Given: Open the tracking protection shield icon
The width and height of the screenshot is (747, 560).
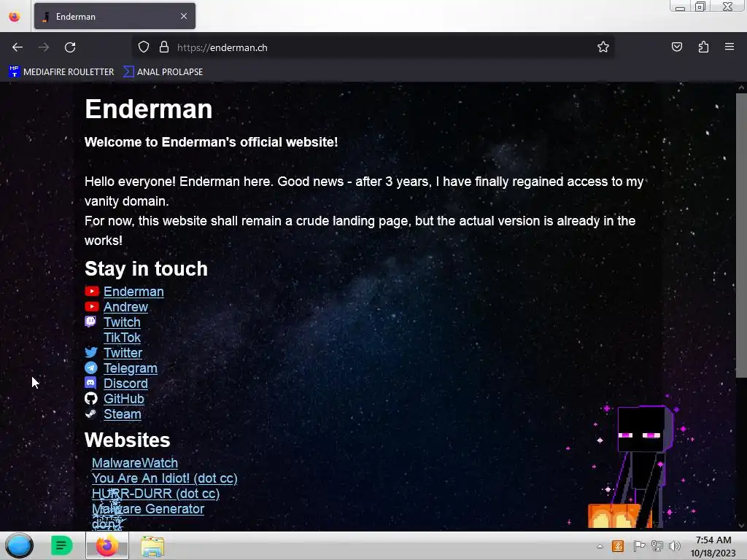Looking at the screenshot, I should coord(144,47).
